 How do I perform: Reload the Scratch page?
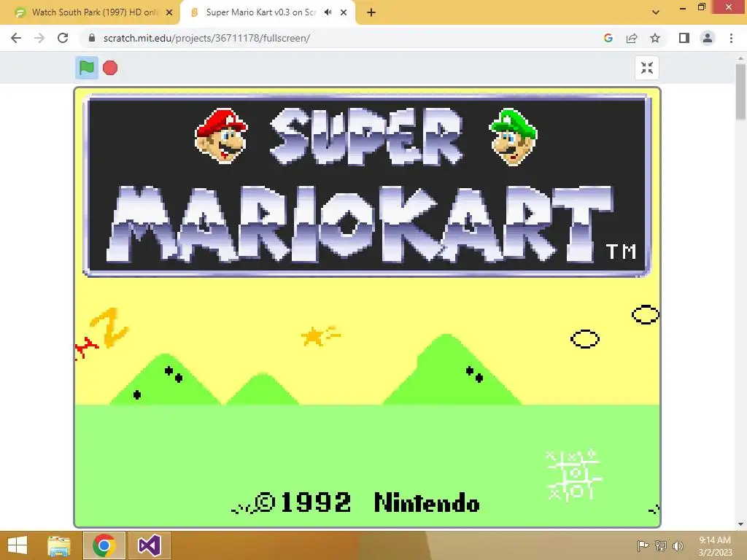click(63, 38)
